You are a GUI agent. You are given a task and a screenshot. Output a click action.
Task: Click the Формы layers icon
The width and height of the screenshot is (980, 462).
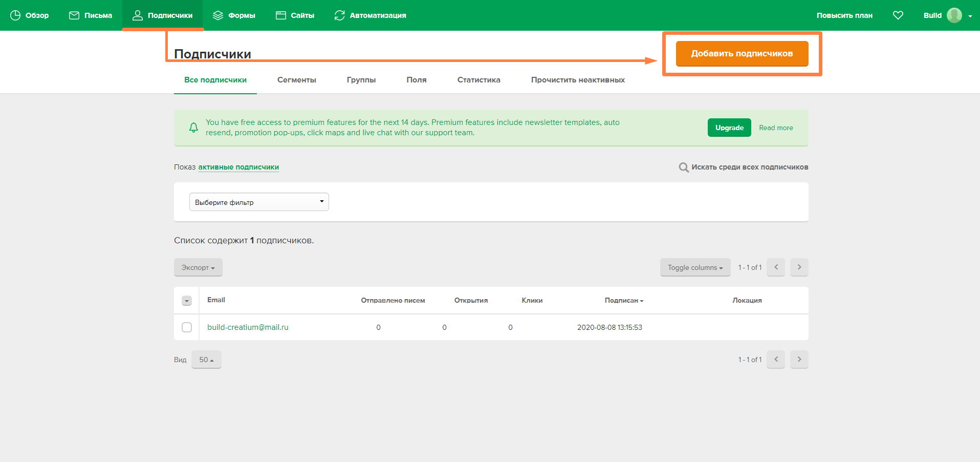[218, 15]
